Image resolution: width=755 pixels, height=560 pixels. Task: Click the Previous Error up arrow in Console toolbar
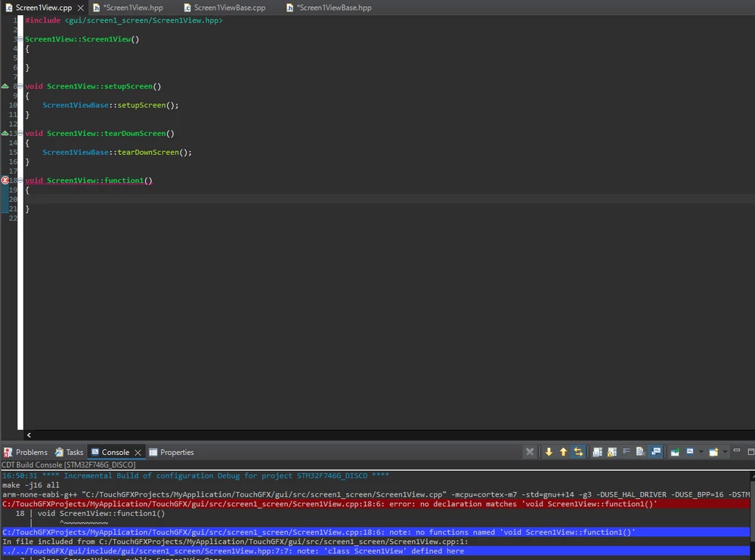tap(563, 452)
